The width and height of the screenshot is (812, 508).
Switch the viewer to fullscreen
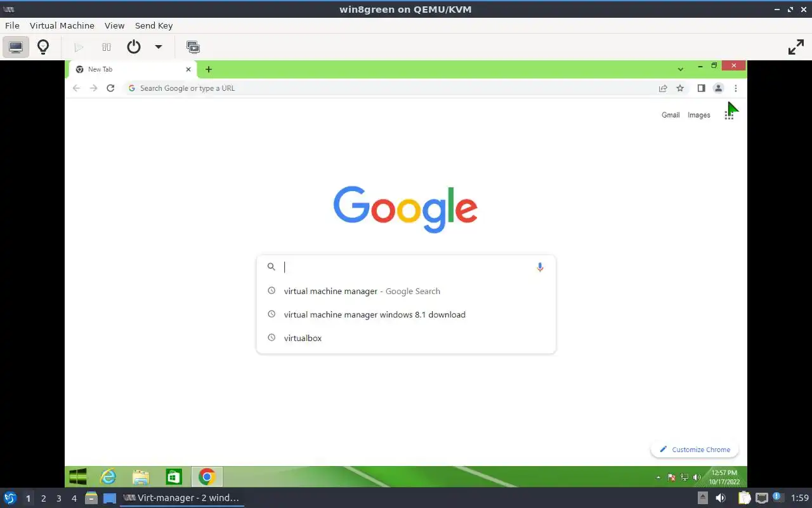796,47
